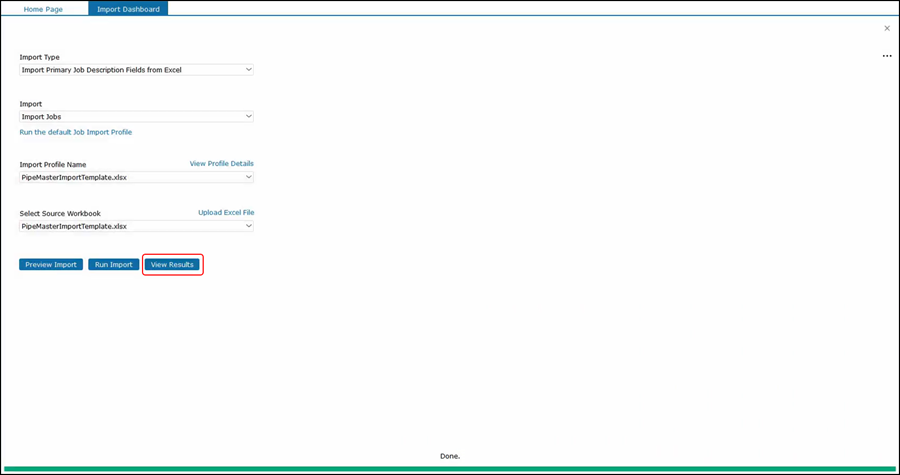Screen dimensions: 900x475
Task: Click the Upload Excel File link
Action: (x=225, y=213)
